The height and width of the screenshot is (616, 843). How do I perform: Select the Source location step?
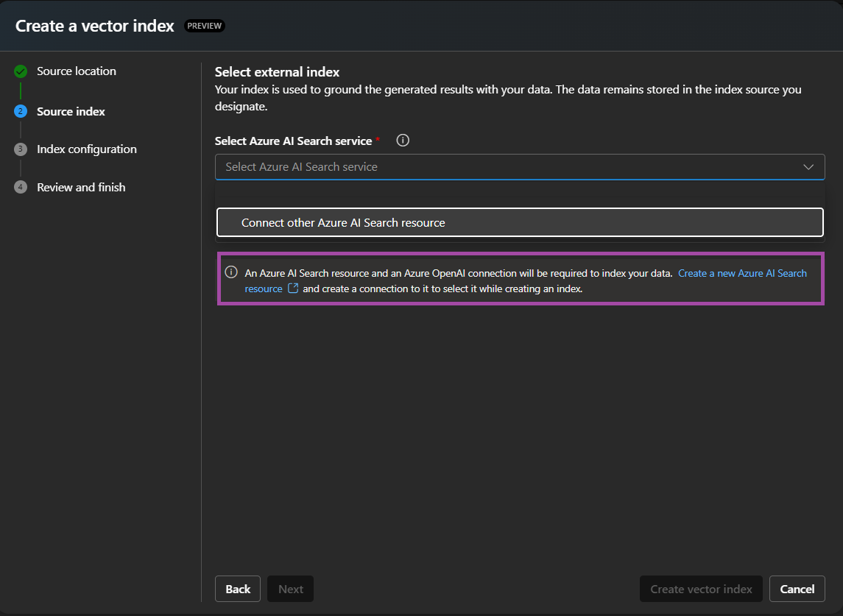[x=77, y=71]
